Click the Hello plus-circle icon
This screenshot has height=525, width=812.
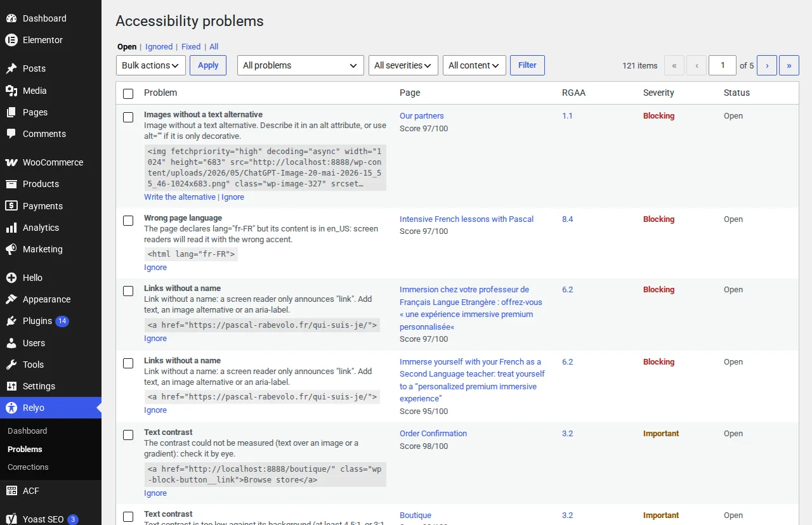coord(11,278)
